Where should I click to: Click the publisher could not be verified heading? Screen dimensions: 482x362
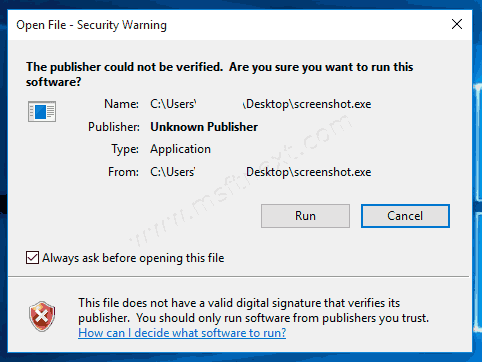(x=219, y=74)
